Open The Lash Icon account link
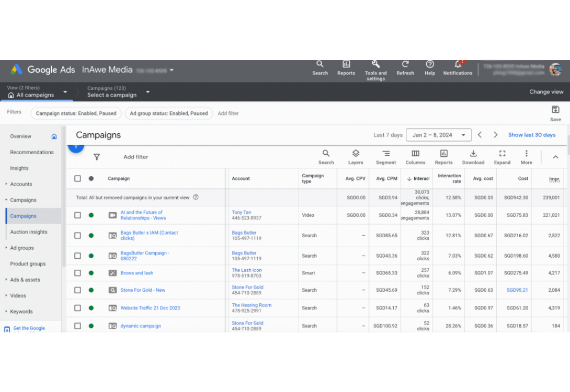570x392 pixels. click(247, 270)
